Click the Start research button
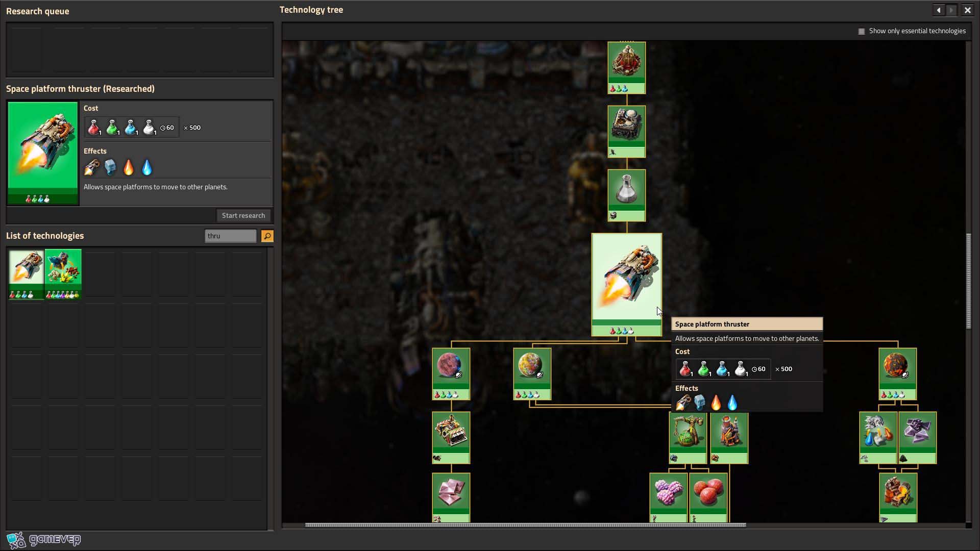The image size is (980, 551). (x=243, y=215)
